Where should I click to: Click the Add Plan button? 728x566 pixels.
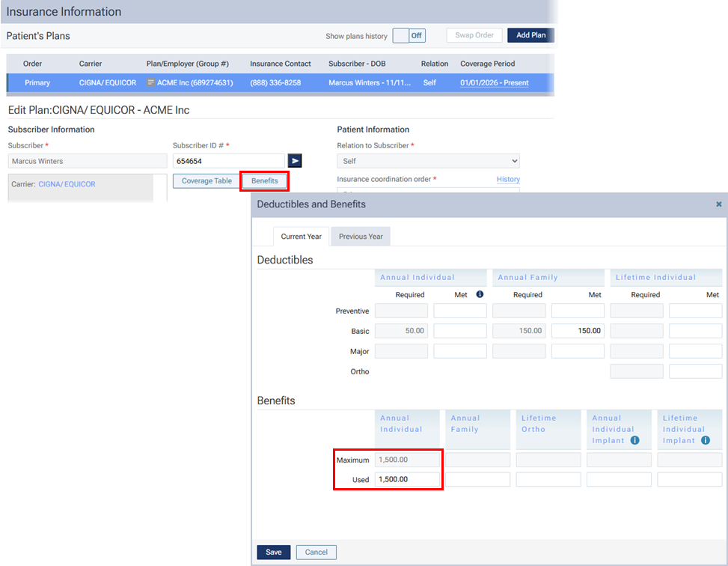(x=530, y=35)
